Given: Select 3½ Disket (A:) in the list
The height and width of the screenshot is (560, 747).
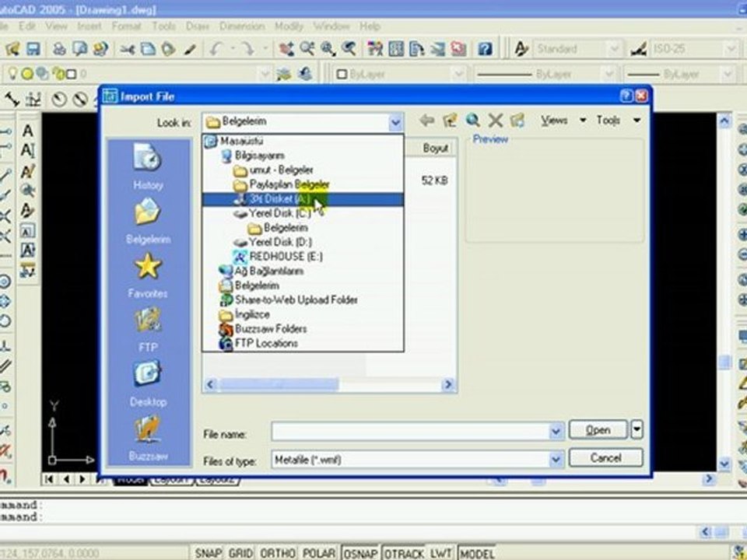Looking at the screenshot, I should 303,199.
